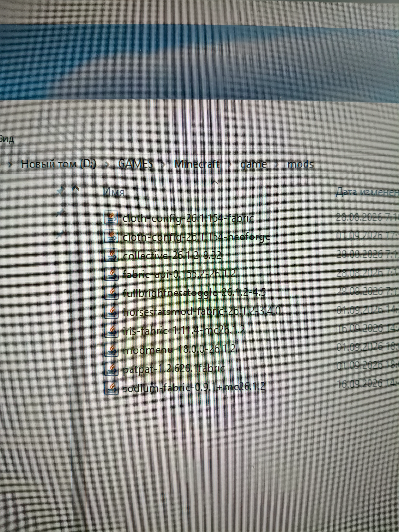Image resolution: width=399 pixels, height=532 pixels.
Task: Go to Minecraft folder in breadcrumb path
Action: 197,164
